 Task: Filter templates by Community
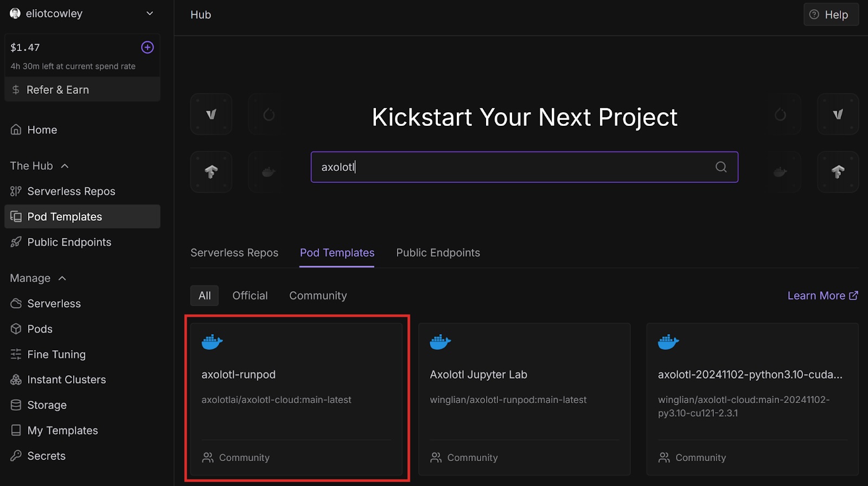(318, 296)
